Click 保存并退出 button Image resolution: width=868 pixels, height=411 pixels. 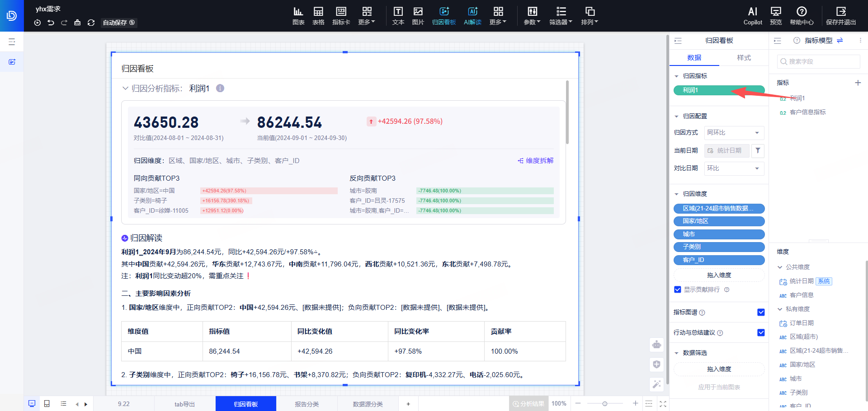(841, 16)
